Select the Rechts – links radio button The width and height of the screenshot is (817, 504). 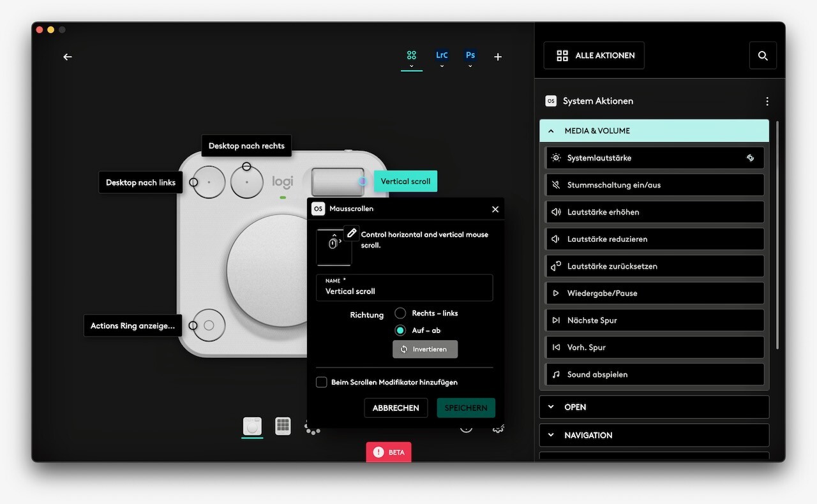pyautogui.click(x=400, y=313)
